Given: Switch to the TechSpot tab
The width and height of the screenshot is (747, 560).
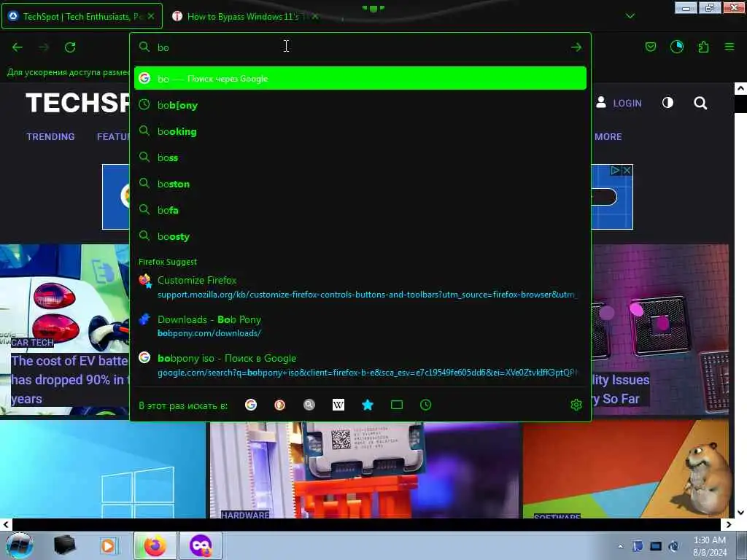Looking at the screenshot, I should [x=82, y=16].
